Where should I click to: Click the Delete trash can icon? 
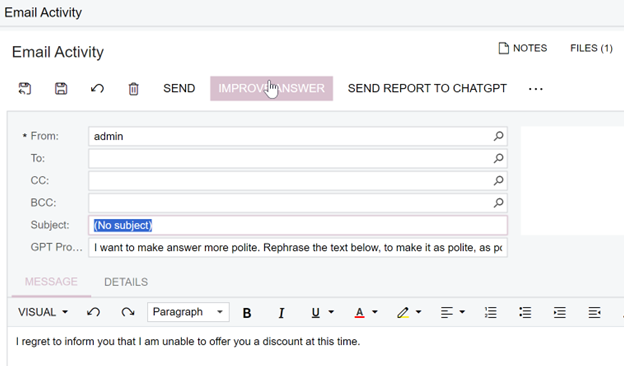coord(133,89)
